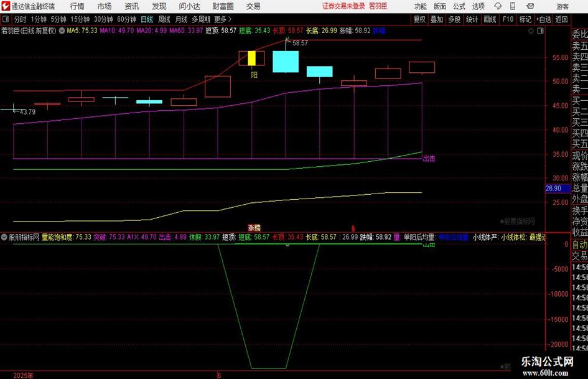Click the 多股 multi-stock button
The image size is (588, 379).
(454, 19)
